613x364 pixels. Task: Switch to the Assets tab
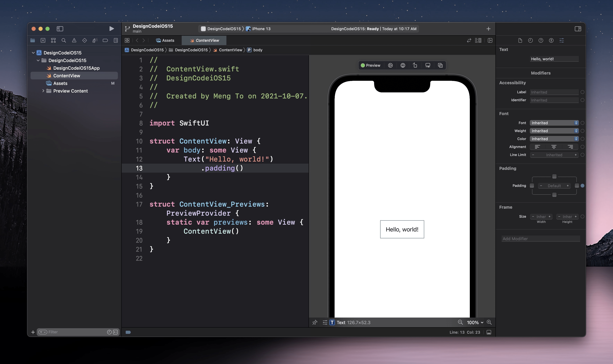(165, 40)
